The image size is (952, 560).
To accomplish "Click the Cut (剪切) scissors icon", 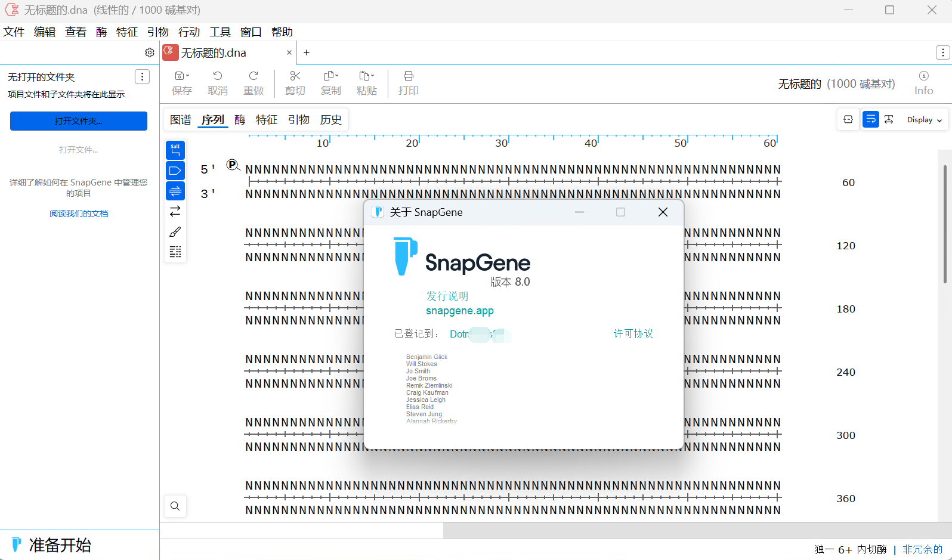I will (x=295, y=83).
